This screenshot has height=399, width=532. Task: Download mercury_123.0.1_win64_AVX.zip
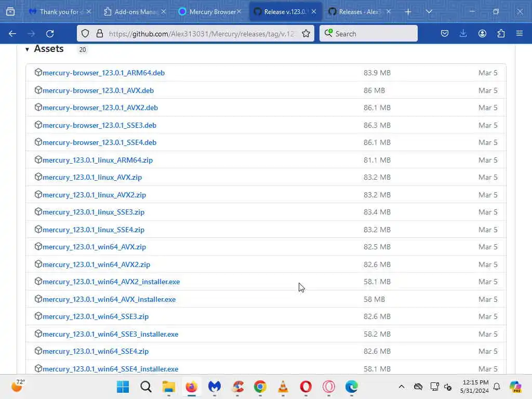tap(95, 247)
